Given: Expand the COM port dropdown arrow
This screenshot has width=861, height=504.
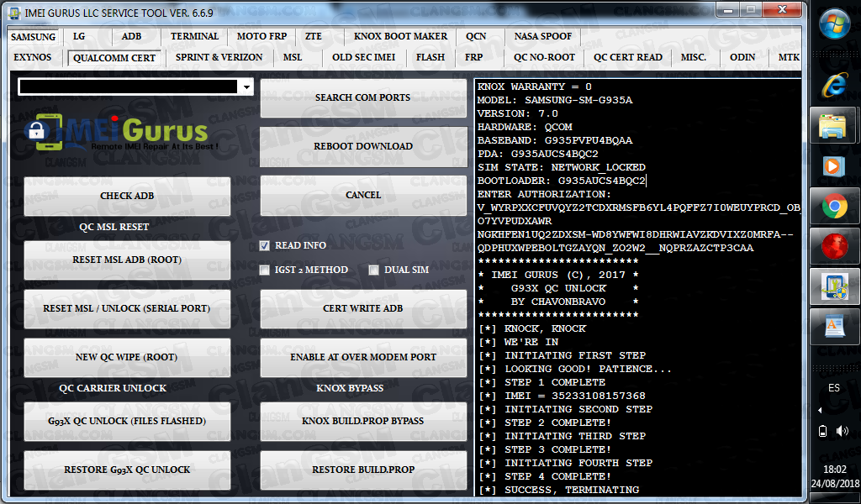Looking at the screenshot, I should pyautogui.click(x=246, y=87).
